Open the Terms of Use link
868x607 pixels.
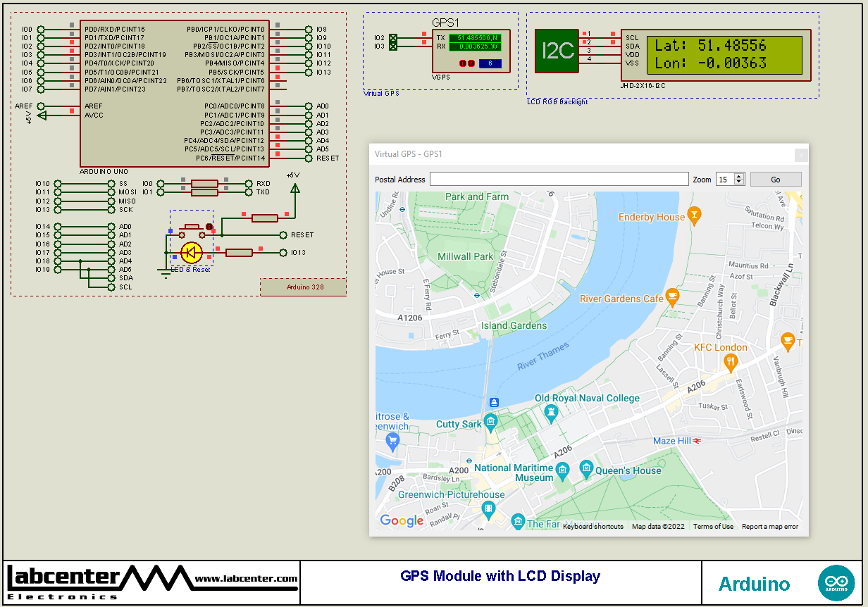712,525
